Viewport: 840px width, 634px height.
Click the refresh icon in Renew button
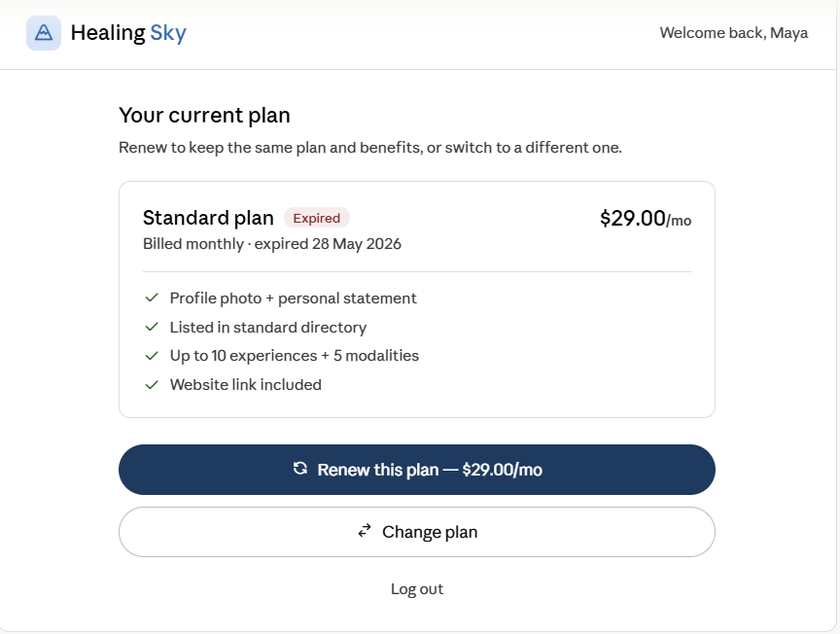click(300, 469)
